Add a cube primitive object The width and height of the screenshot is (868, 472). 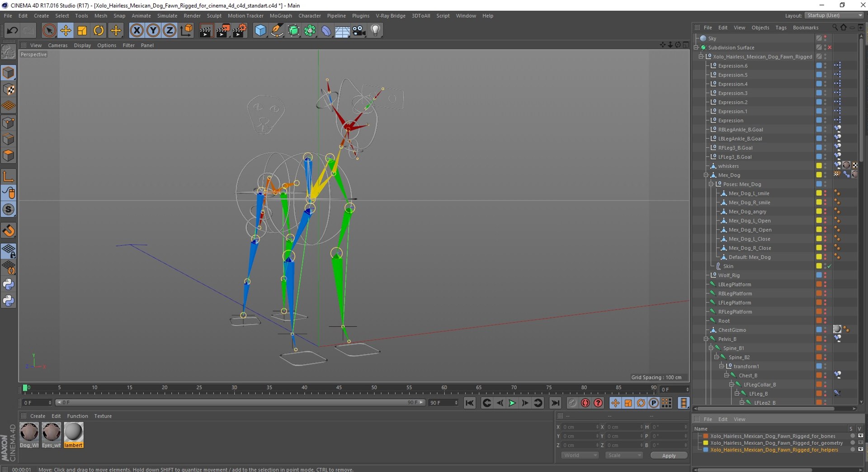pyautogui.click(x=260, y=30)
